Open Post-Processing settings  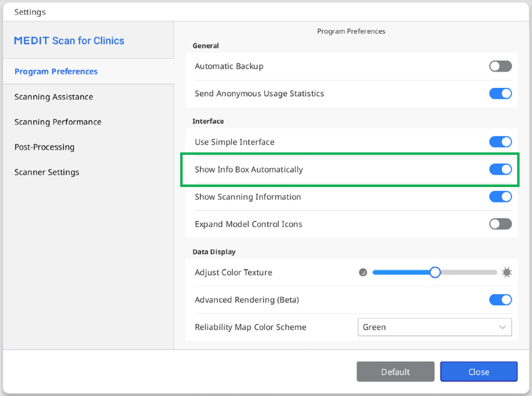44,147
